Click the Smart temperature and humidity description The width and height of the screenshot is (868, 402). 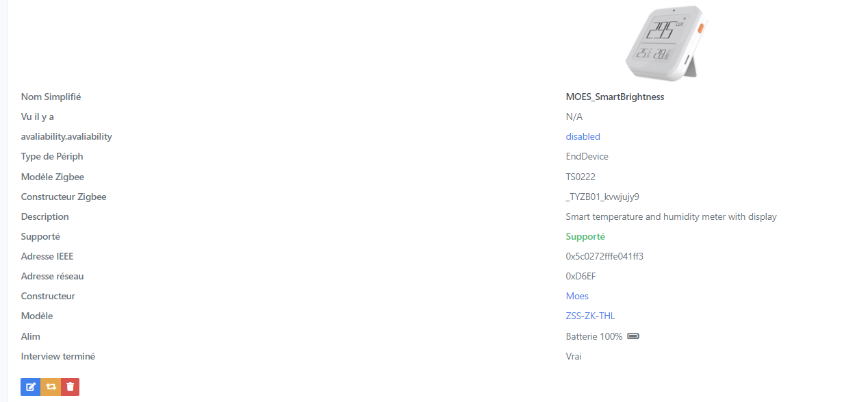click(x=671, y=216)
